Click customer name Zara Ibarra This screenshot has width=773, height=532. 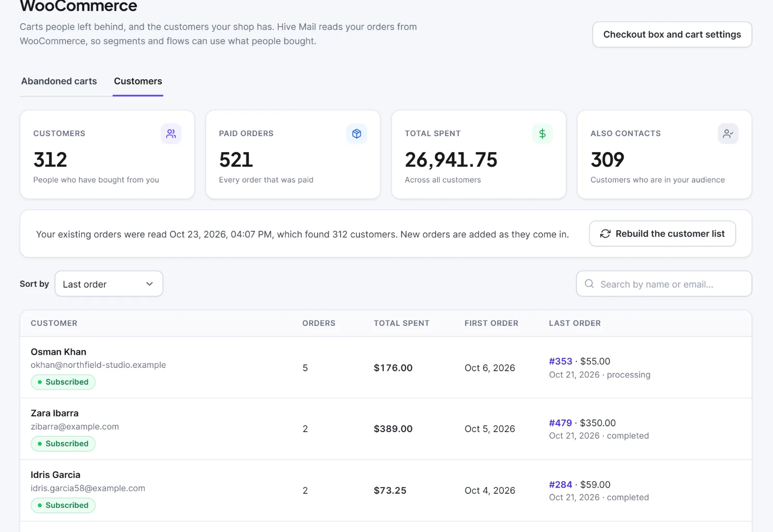55,413
